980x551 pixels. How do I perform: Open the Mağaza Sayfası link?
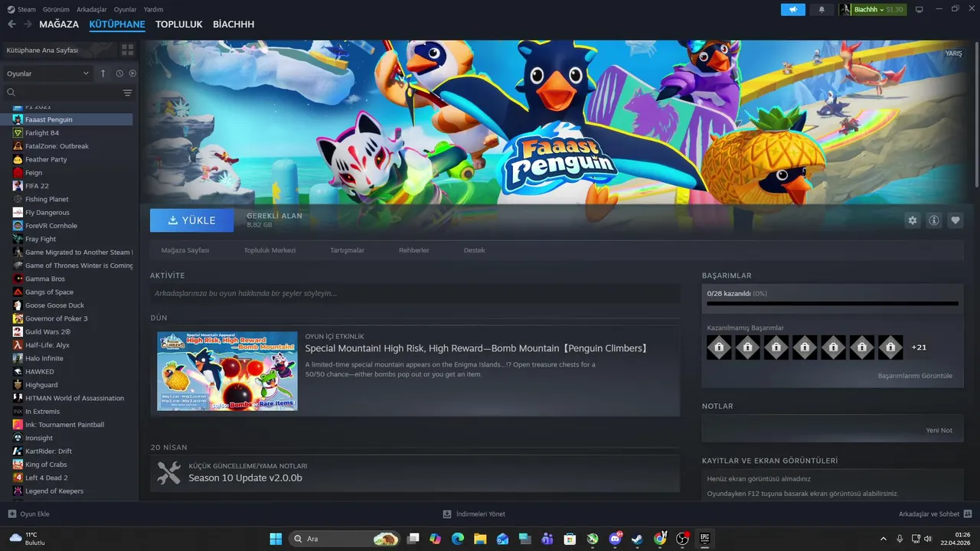[185, 250]
